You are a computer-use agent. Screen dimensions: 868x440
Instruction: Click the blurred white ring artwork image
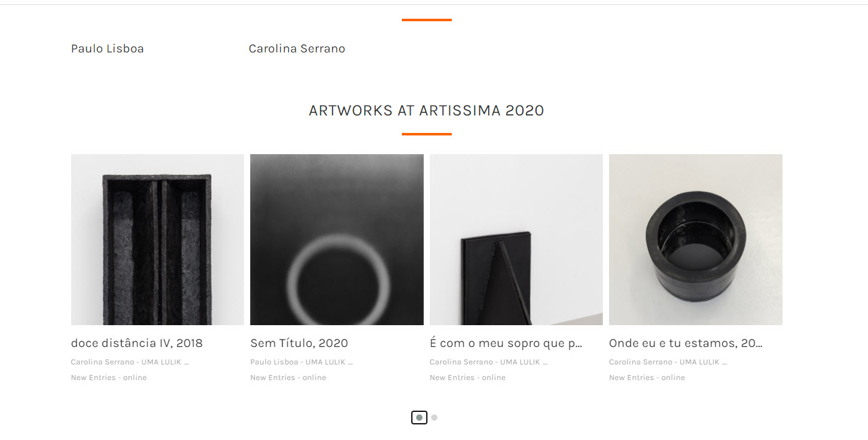pyautogui.click(x=336, y=240)
